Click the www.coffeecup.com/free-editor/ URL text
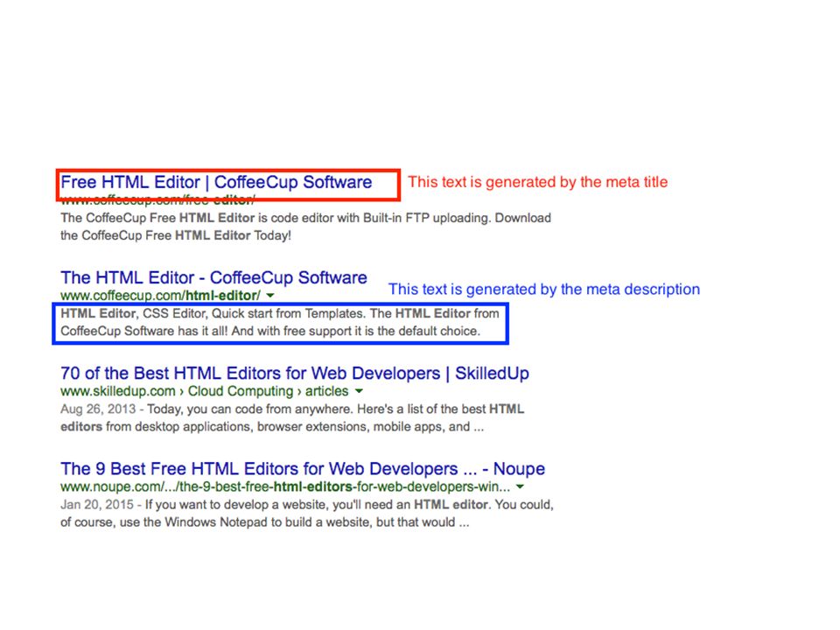840x630 pixels. click(x=158, y=200)
